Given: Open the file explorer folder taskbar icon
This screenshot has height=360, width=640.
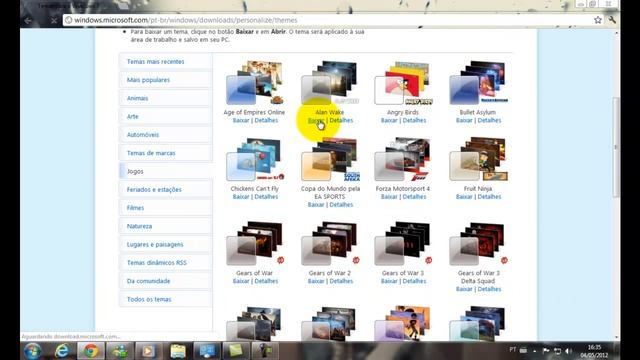Looking at the screenshot, I should 178,351.
